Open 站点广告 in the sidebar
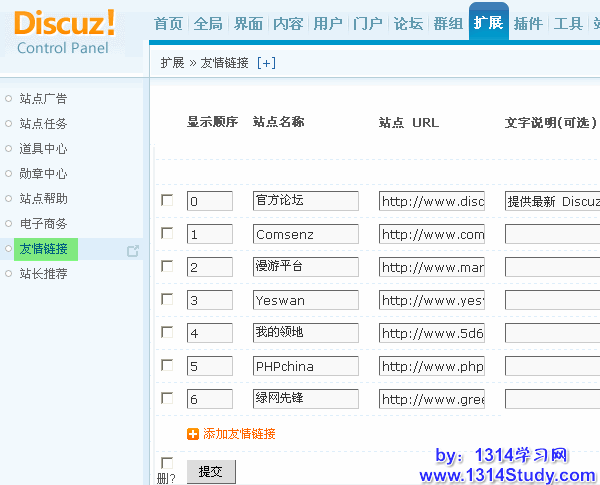Image resolution: width=600 pixels, height=485 pixels. [44, 99]
